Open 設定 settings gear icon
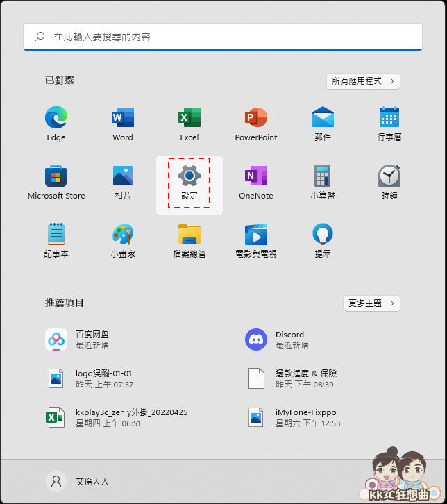This screenshot has height=504, width=447. click(189, 176)
